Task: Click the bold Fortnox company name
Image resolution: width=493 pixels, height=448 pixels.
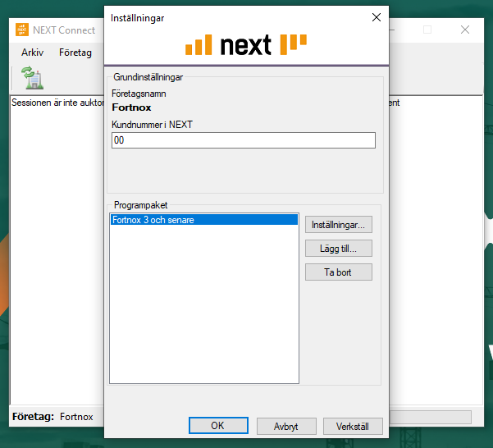Action: point(131,107)
